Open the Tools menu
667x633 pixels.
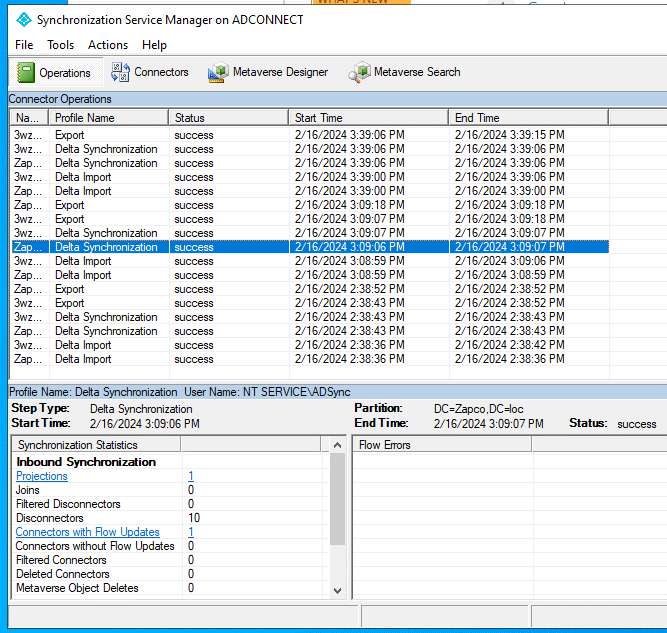(60, 45)
